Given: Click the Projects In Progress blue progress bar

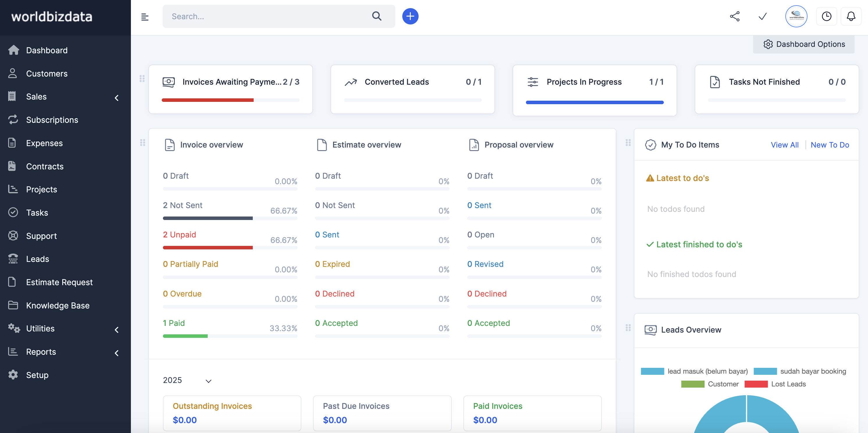Looking at the screenshot, I should pos(595,102).
